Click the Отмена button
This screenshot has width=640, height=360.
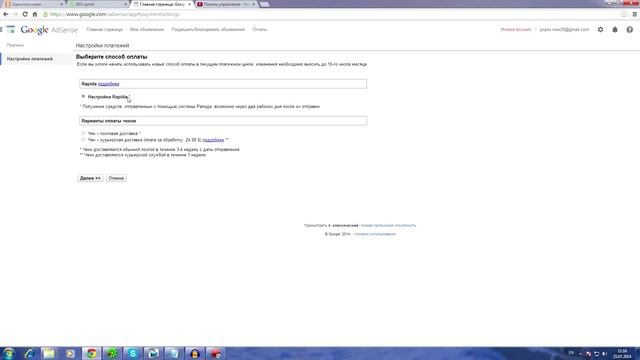click(116, 178)
